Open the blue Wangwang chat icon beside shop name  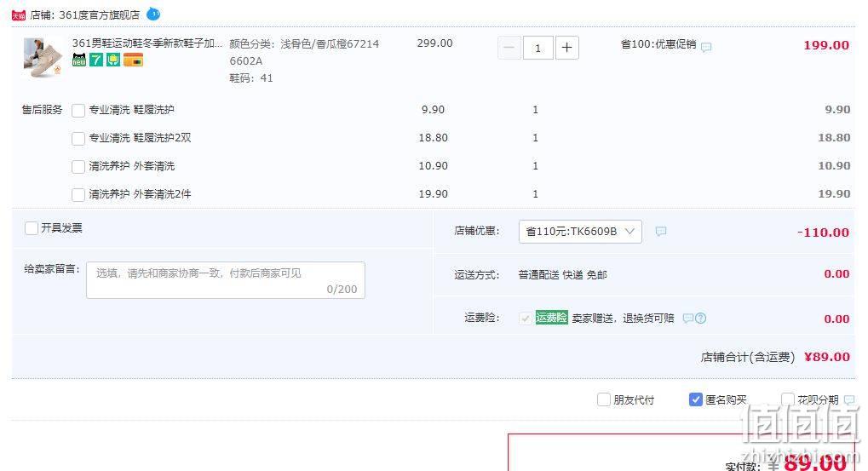(x=153, y=14)
